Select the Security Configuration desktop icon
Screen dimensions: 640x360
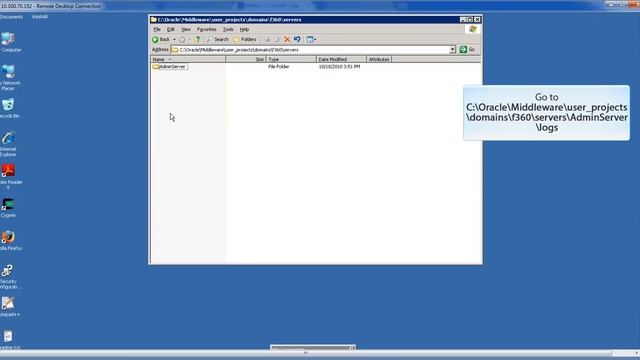coord(8,277)
